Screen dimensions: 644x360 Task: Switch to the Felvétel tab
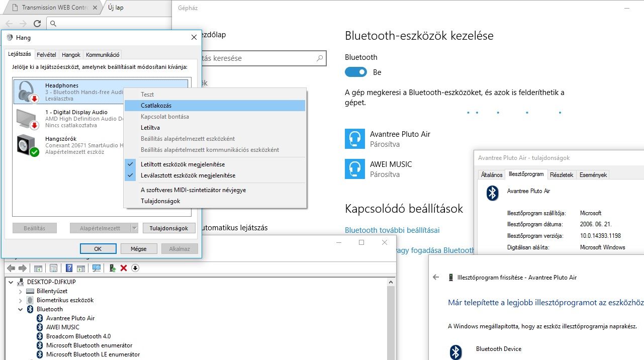46,55
